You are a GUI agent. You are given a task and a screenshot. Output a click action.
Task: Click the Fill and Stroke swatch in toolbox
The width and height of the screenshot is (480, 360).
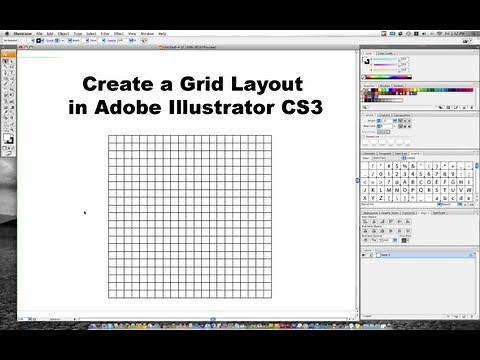(x=8, y=139)
